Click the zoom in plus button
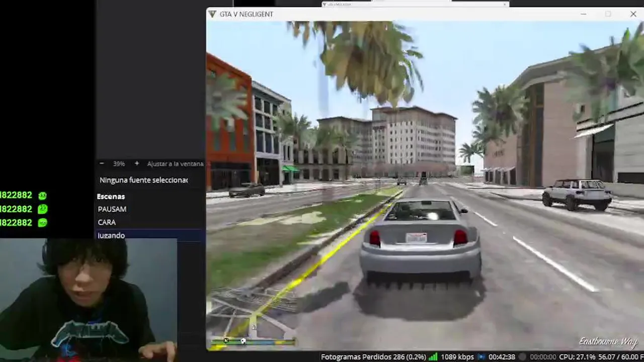Screen dimensions: 644x362 point(136,164)
